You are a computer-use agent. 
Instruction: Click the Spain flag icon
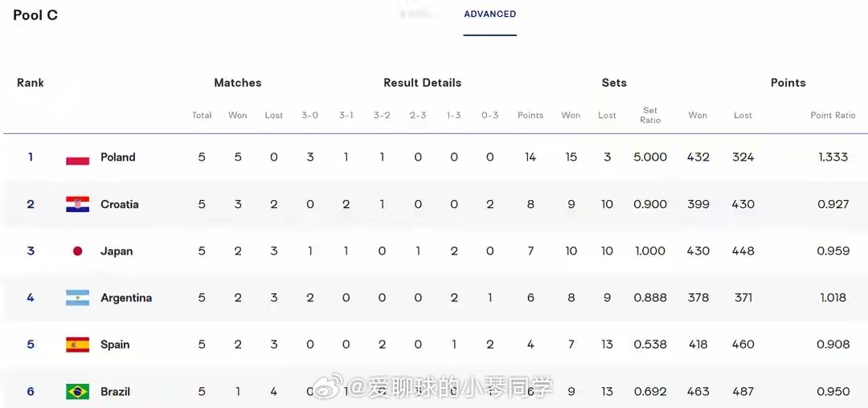coord(77,345)
